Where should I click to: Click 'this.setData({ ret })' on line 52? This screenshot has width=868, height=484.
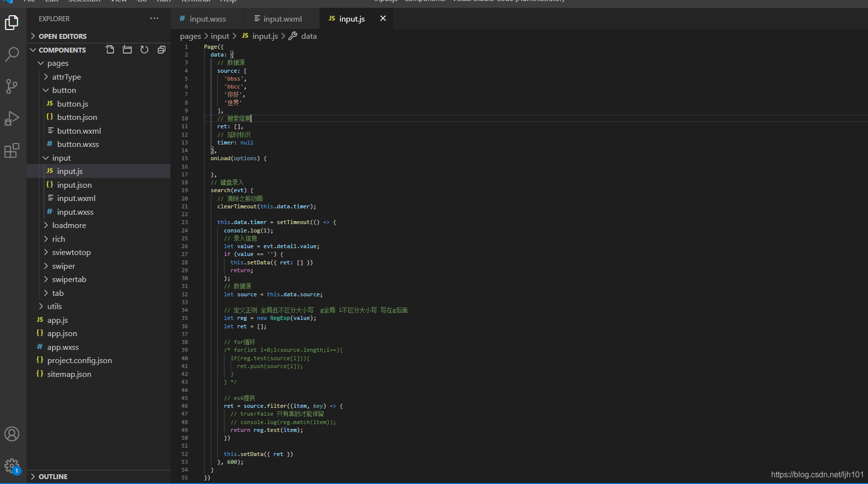pyautogui.click(x=258, y=454)
